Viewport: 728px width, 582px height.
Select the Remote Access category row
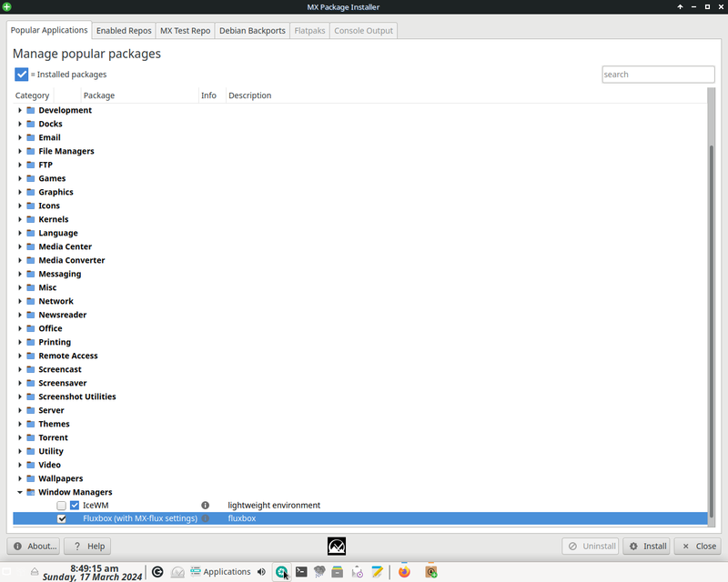[359, 356]
